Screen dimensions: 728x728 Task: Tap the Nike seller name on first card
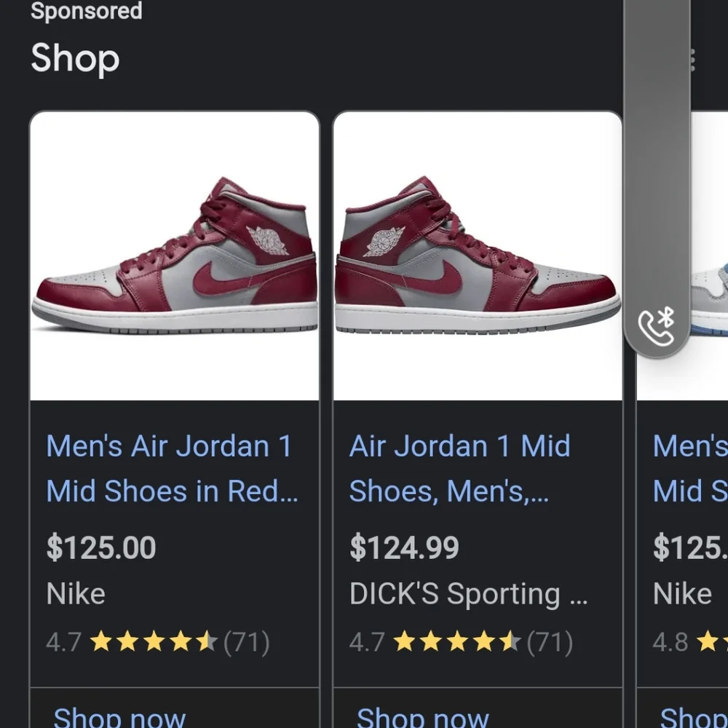pos(76,594)
